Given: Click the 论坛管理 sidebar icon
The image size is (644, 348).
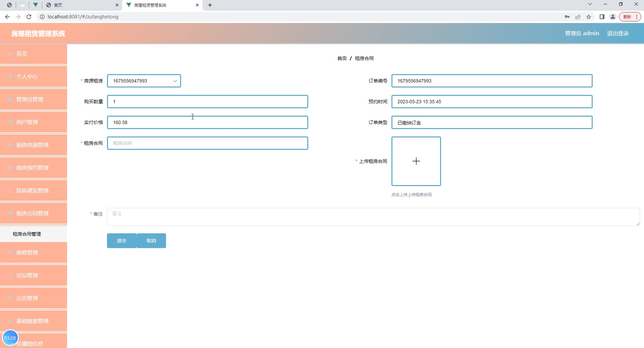Looking at the screenshot, I should click(10, 275).
